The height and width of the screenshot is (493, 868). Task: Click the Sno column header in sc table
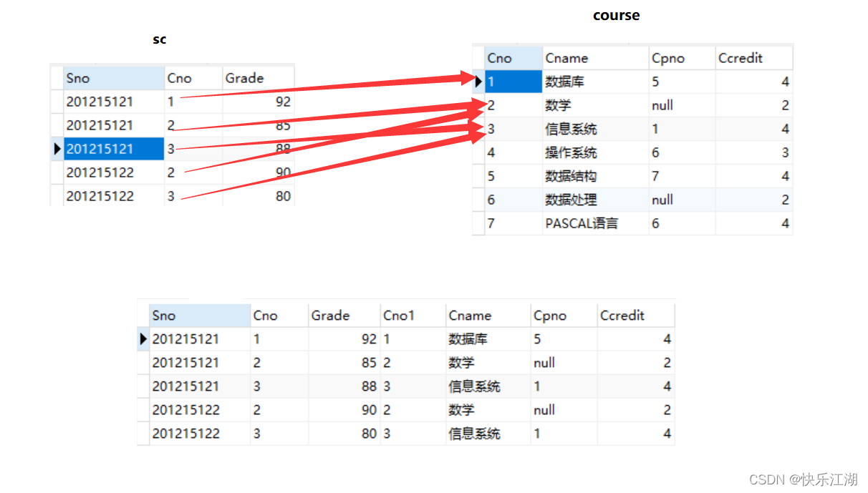114,78
